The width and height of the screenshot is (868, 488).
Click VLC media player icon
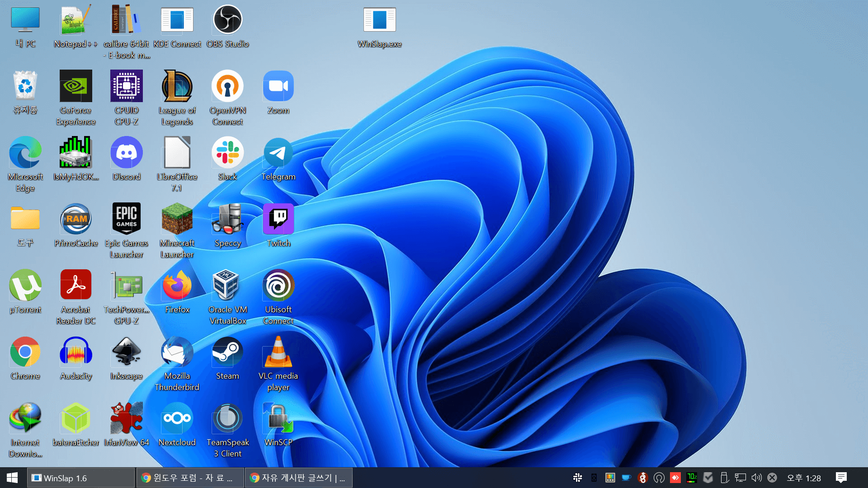click(x=278, y=363)
